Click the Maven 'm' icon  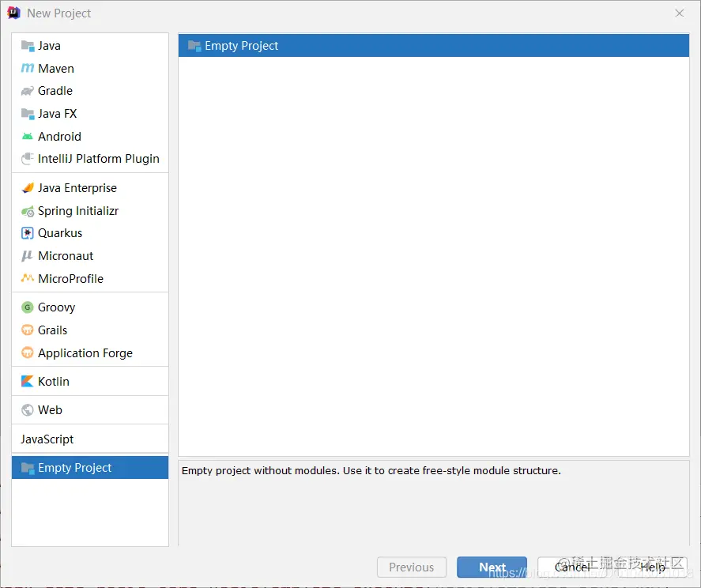(28, 69)
